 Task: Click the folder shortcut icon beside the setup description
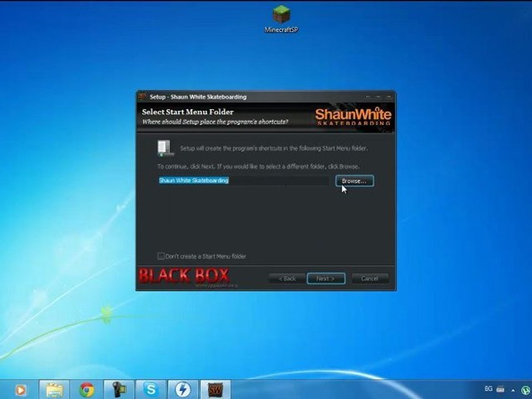(166, 149)
